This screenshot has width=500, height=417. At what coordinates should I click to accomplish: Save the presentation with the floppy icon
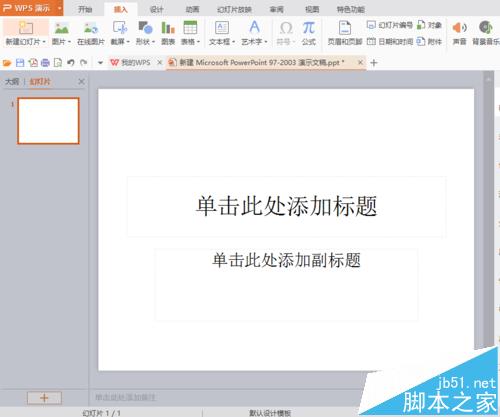point(20,63)
